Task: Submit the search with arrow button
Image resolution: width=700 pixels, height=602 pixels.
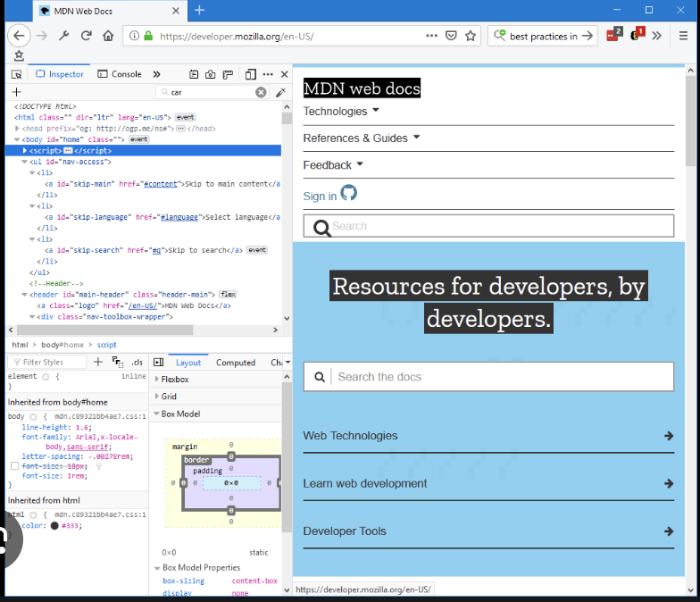Action: pos(587,36)
